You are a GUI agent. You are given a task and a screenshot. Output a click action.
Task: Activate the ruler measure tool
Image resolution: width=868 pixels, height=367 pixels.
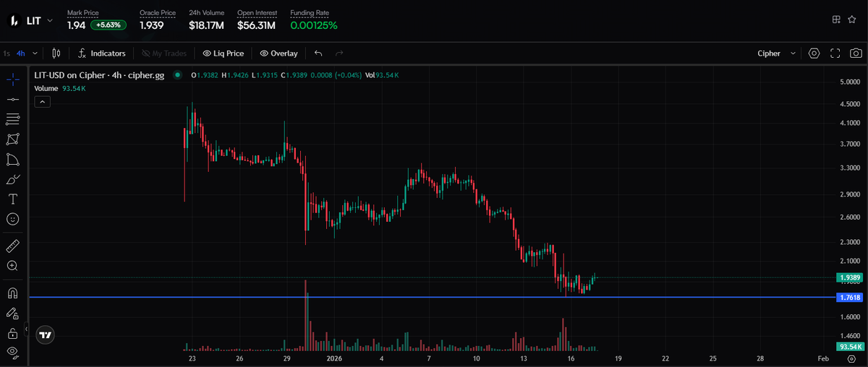click(x=12, y=246)
